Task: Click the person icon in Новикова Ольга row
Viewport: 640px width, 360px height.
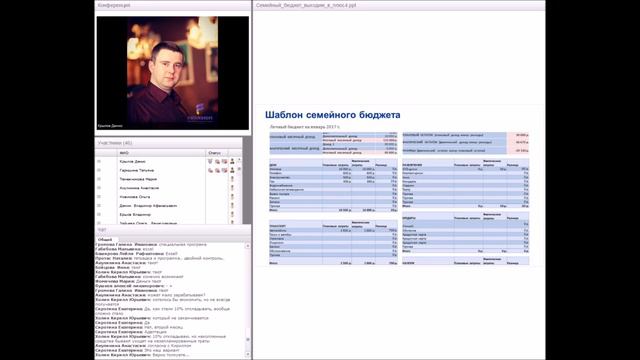Action: [x=232, y=197]
